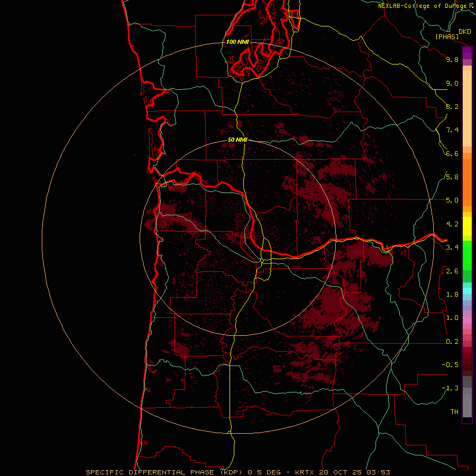
Task: Click the 0.2 value on the color scale
Action: click(x=452, y=342)
